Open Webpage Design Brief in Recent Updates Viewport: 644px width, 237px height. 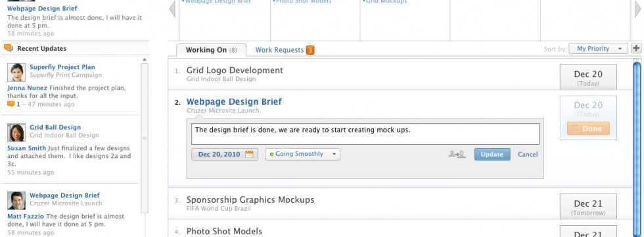[64, 196]
